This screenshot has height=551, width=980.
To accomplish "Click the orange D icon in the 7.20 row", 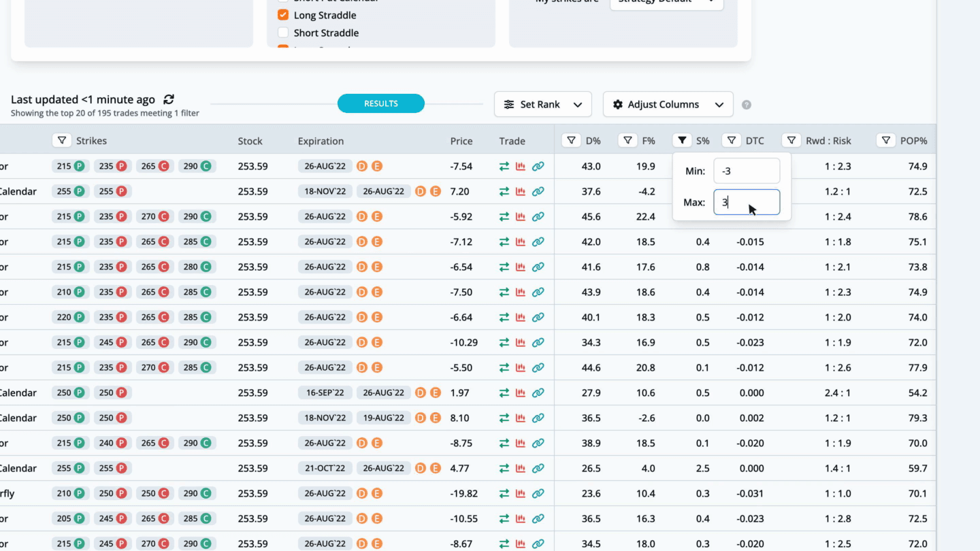I will 421,191.
